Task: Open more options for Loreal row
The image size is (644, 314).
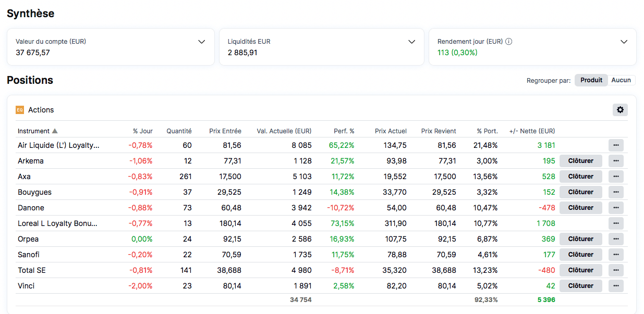Action: (616, 223)
